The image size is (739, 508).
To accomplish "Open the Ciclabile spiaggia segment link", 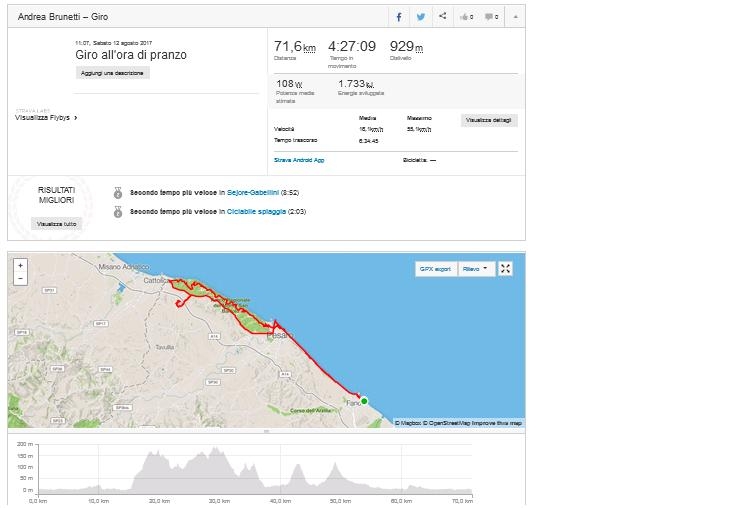I will 256,212.
